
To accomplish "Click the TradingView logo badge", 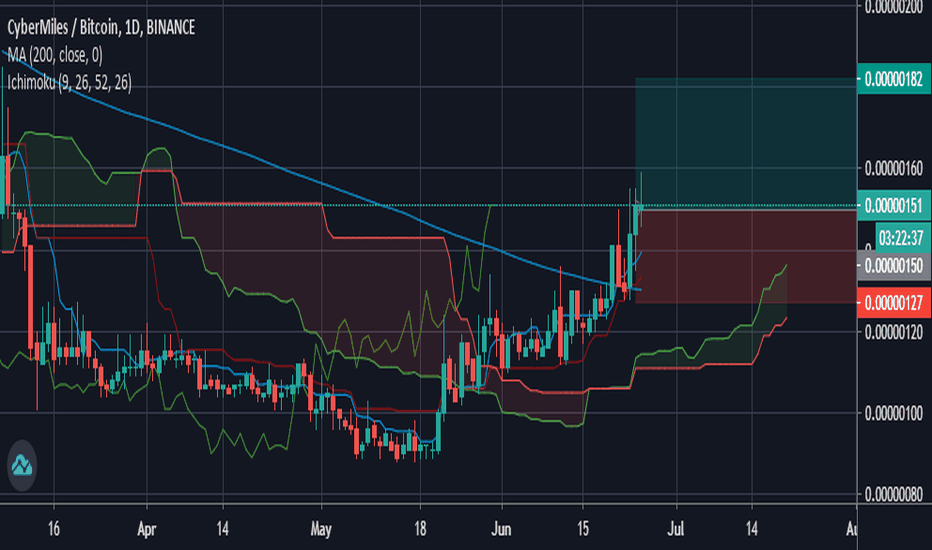I will [22, 466].
